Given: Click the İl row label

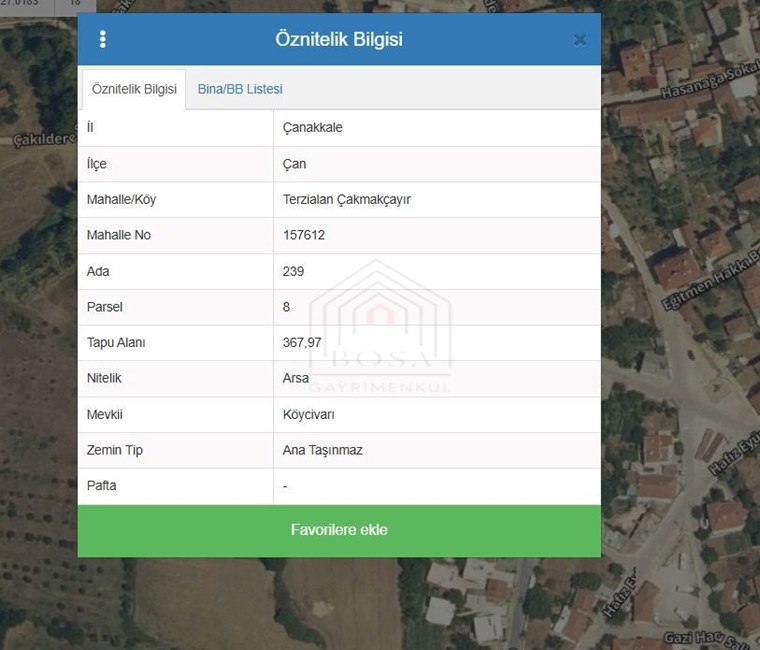Looking at the screenshot, I should click(x=90, y=127).
